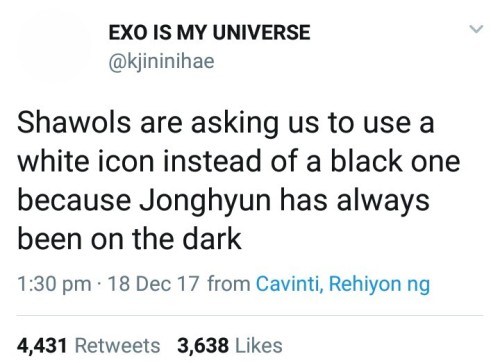
Task: Open location link Cavinti, Rehiyon ng
Action: pos(343,284)
